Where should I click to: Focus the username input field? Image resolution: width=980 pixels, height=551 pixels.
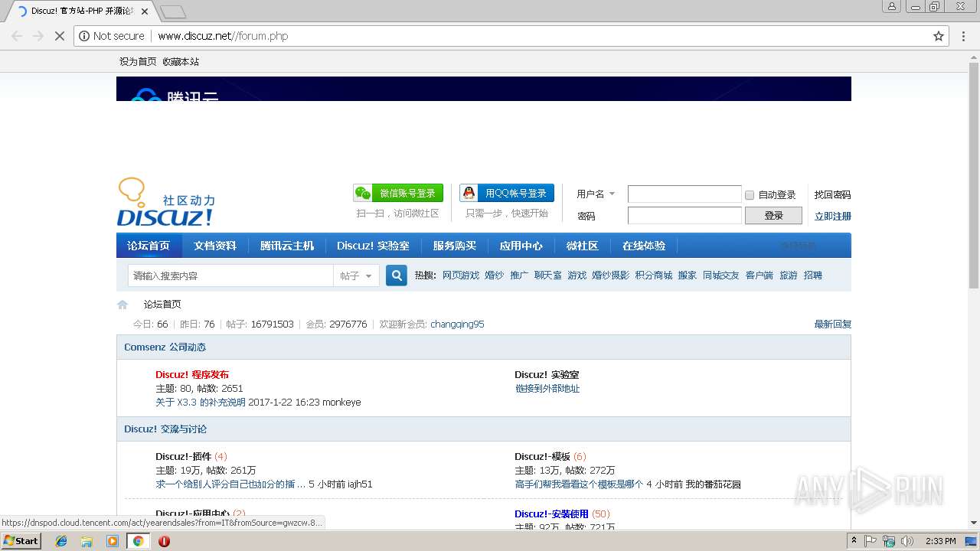pyautogui.click(x=684, y=194)
